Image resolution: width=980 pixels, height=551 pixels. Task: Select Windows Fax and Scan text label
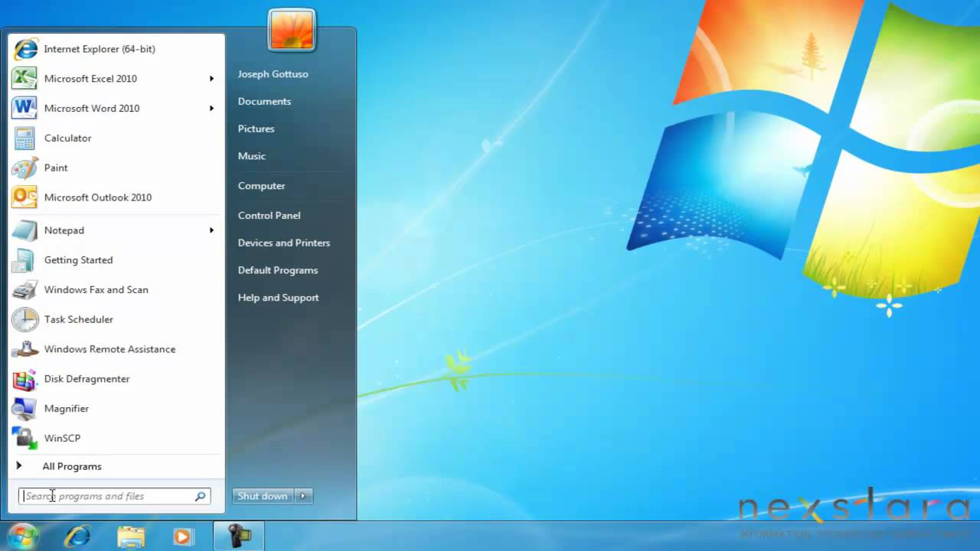(x=96, y=290)
